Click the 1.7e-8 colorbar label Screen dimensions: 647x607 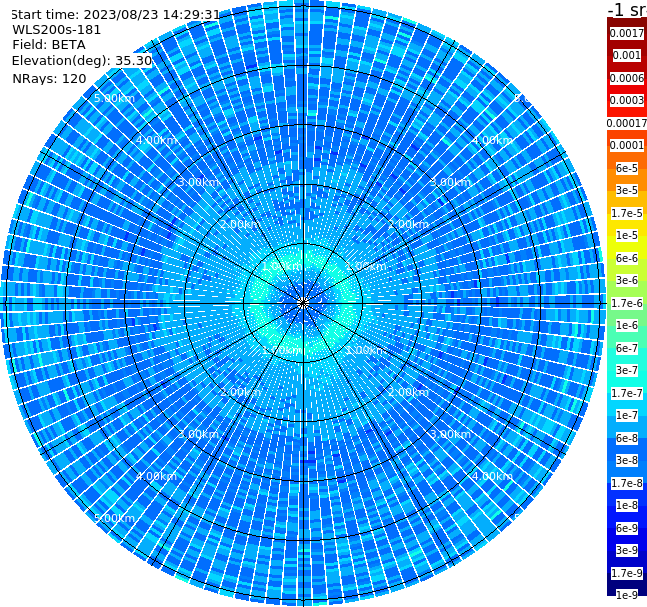tap(627, 483)
